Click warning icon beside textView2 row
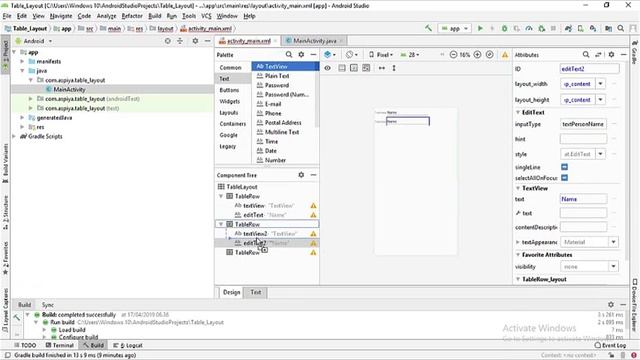This screenshot has height=360, width=640. 313,234
